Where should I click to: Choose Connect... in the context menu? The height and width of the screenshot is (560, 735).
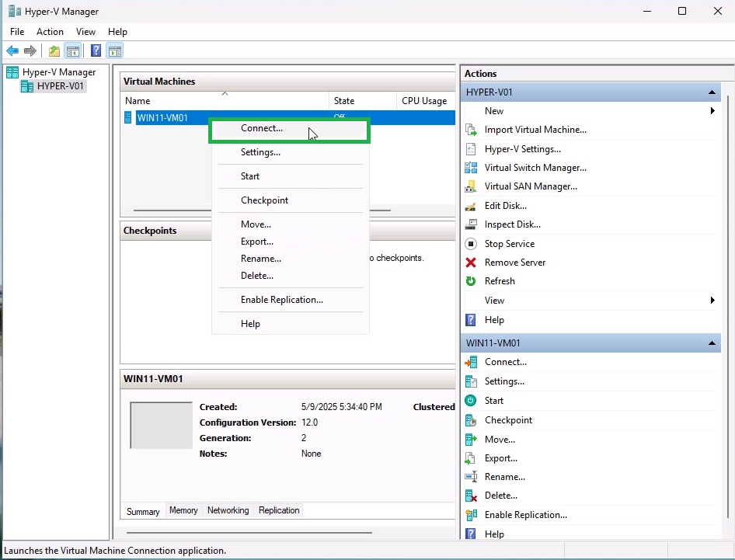coord(290,128)
